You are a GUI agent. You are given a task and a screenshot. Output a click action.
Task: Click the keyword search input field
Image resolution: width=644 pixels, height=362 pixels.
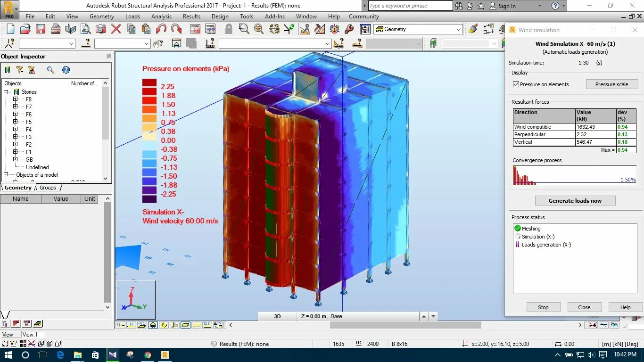410,6
